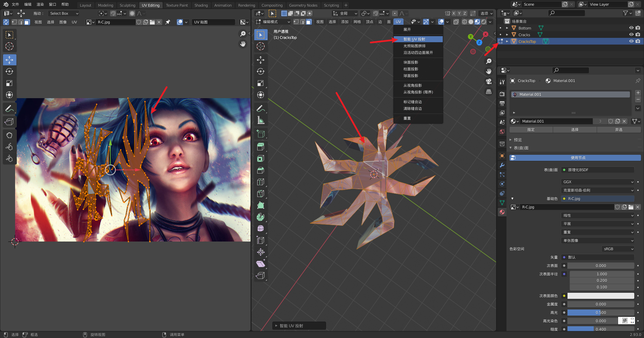Open the Render properties tab
This screenshot has height=338, width=644.
[502, 94]
